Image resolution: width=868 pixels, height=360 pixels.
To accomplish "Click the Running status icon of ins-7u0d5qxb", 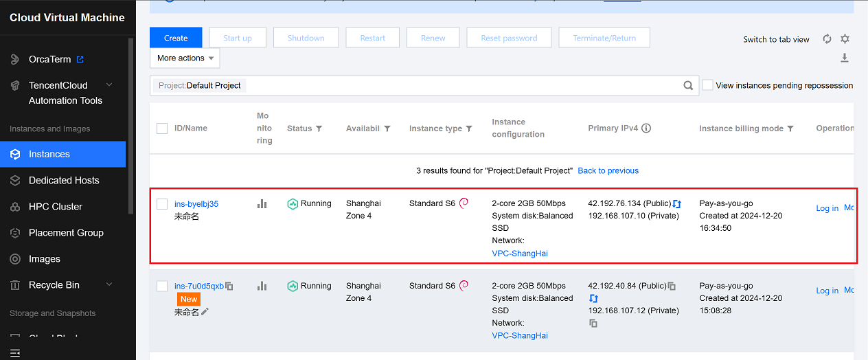I will [x=293, y=286].
